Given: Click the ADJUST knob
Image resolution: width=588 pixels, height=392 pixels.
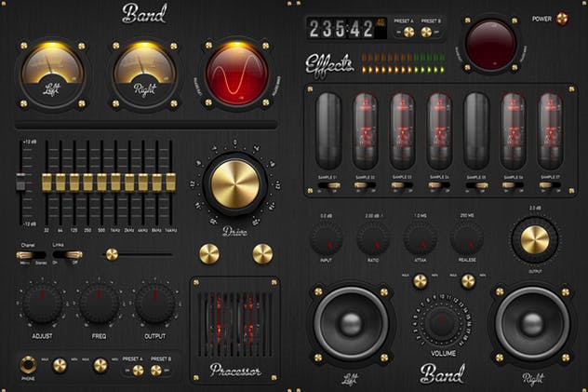Looking at the screenshot, I should 41,304.
